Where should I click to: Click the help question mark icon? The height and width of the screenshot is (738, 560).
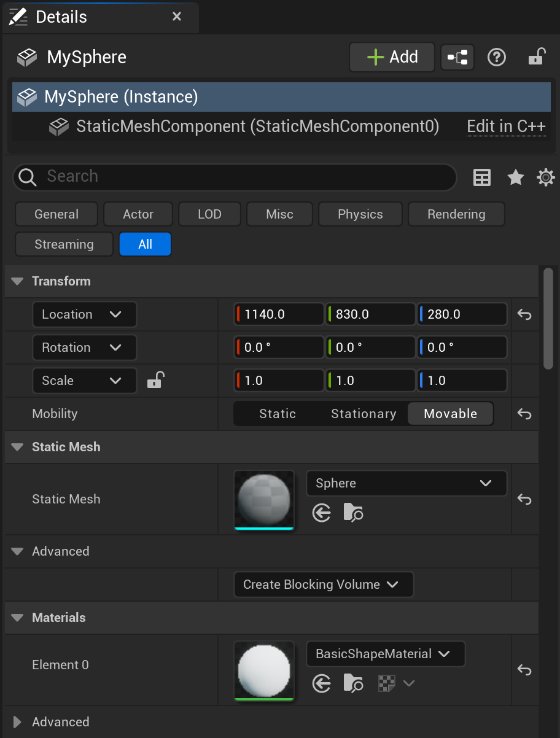pyautogui.click(x=496, y=58)
